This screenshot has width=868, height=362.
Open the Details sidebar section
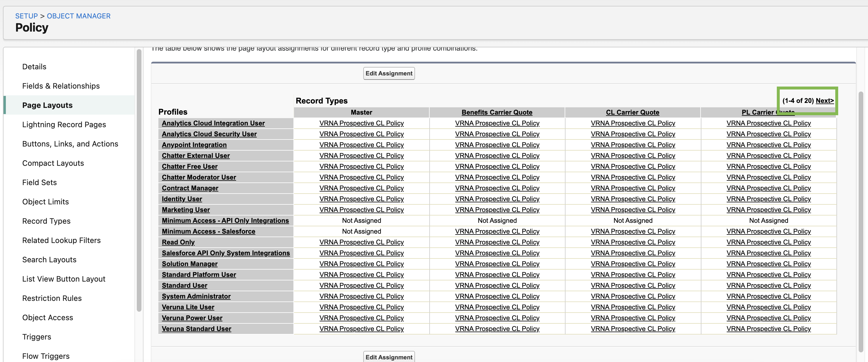[34, 66]
